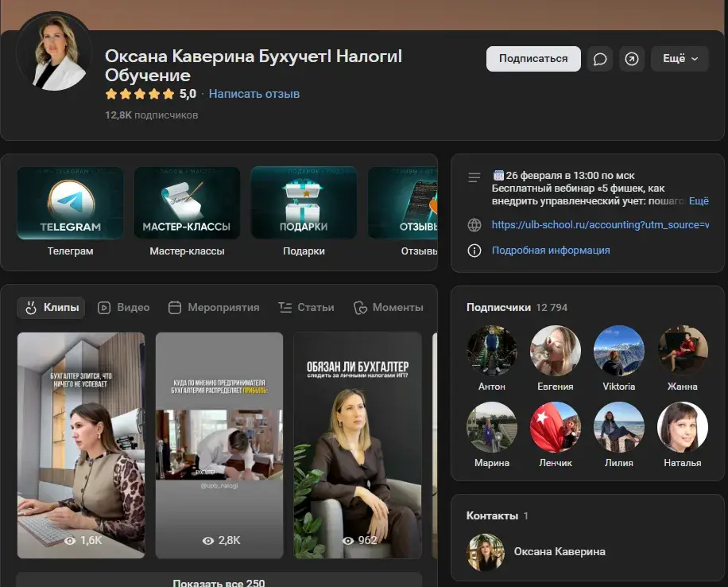Click Показать все 250 button
728x587 pixels.
[x=219, y=581]
